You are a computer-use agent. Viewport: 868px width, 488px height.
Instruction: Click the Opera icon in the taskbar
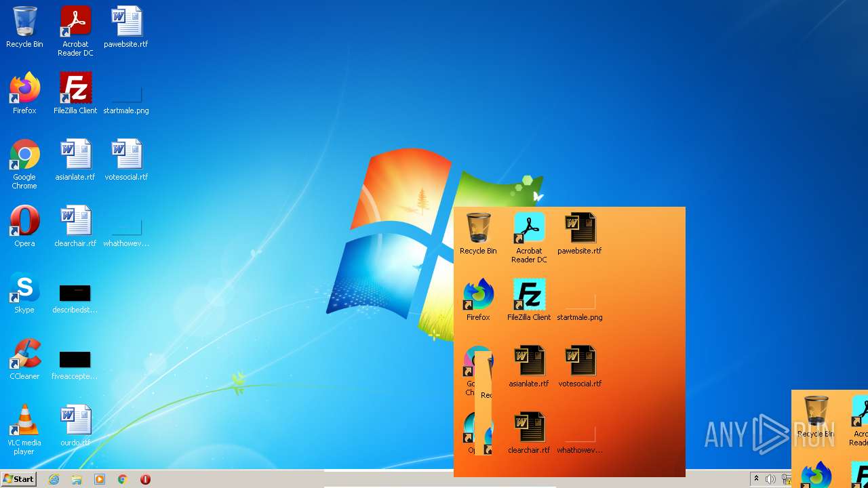point(145,479)
